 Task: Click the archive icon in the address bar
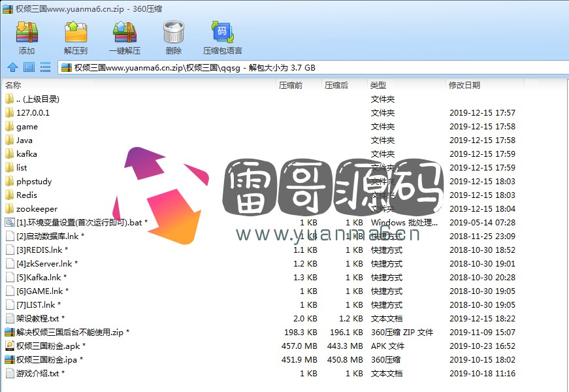(66, 67)
